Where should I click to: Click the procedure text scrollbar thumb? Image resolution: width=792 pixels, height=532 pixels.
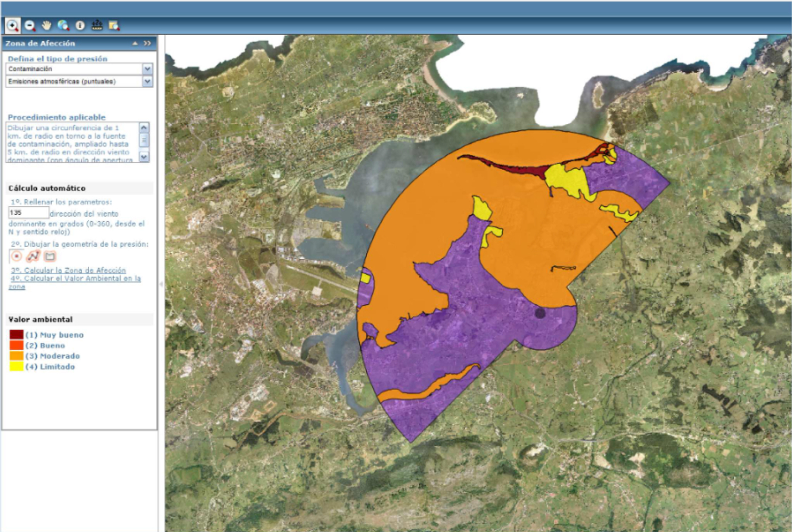[144, 140]
